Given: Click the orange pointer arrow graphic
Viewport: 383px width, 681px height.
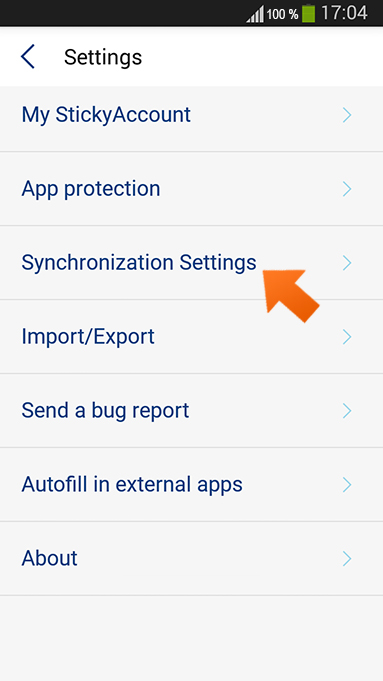Looking at the screenshot, I should (x=292, y=296).
